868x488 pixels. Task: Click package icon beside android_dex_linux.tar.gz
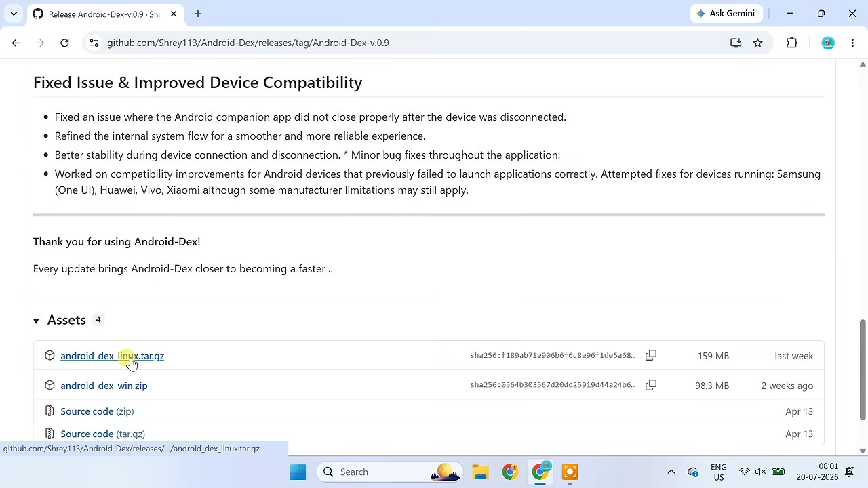50,356
